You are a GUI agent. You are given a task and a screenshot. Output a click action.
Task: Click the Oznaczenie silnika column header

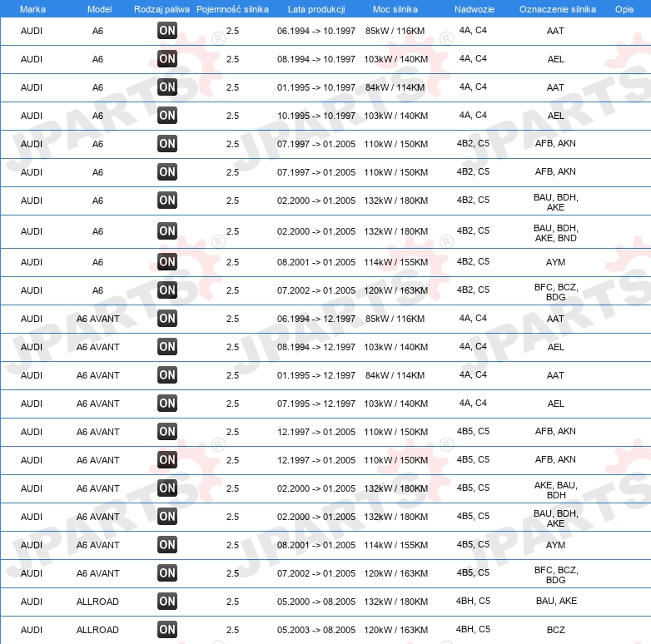[x=558, y=9]
